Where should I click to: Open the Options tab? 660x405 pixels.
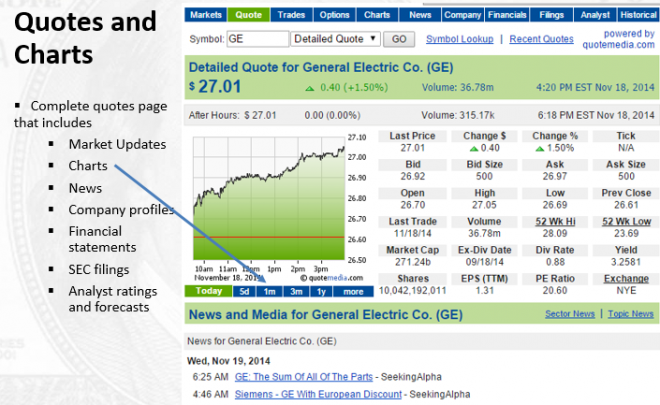coord(334,15)
